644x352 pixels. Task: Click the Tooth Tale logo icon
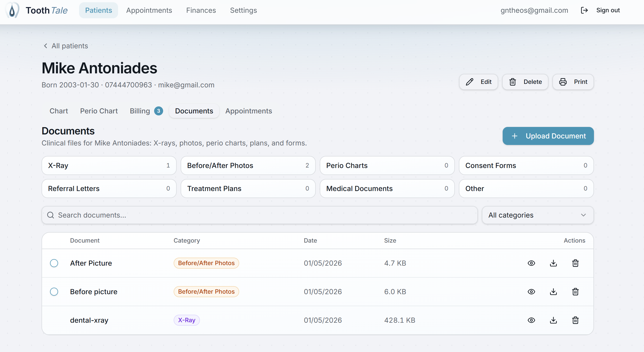(12, 10)
